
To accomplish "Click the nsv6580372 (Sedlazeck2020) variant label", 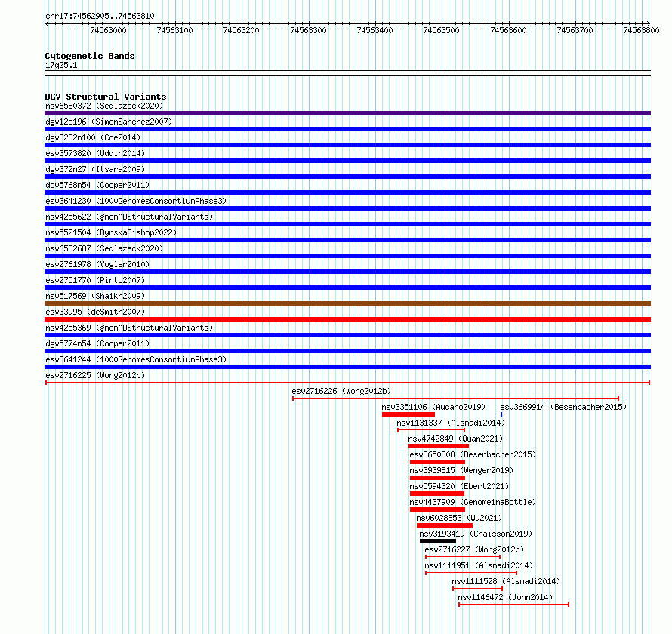I will [104, 106].
